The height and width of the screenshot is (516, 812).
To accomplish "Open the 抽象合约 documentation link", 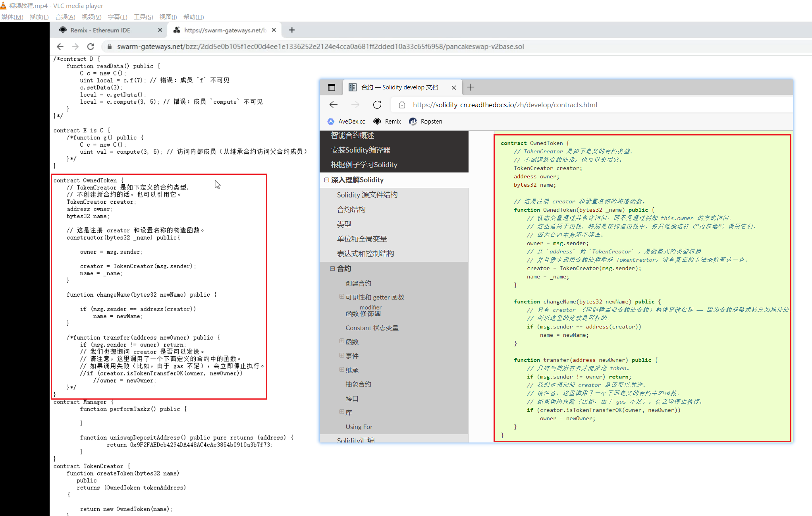I will tap(358, 384).
